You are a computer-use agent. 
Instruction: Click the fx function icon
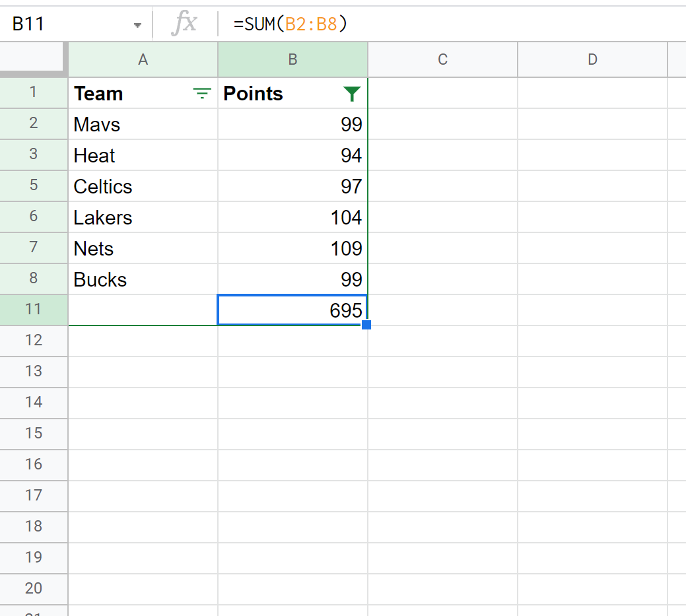pyautogui.click(x=184, y=24)
